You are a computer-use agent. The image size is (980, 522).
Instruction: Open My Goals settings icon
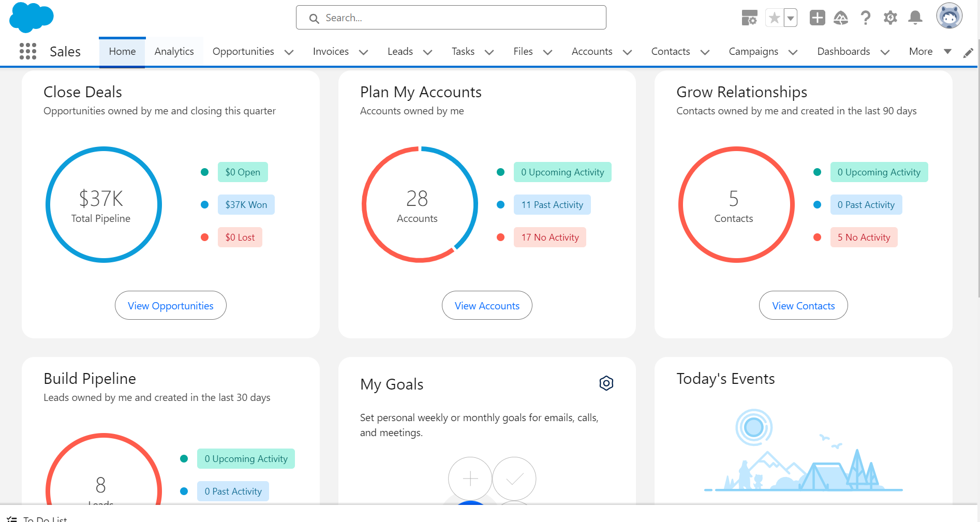[x=606, y=383]
